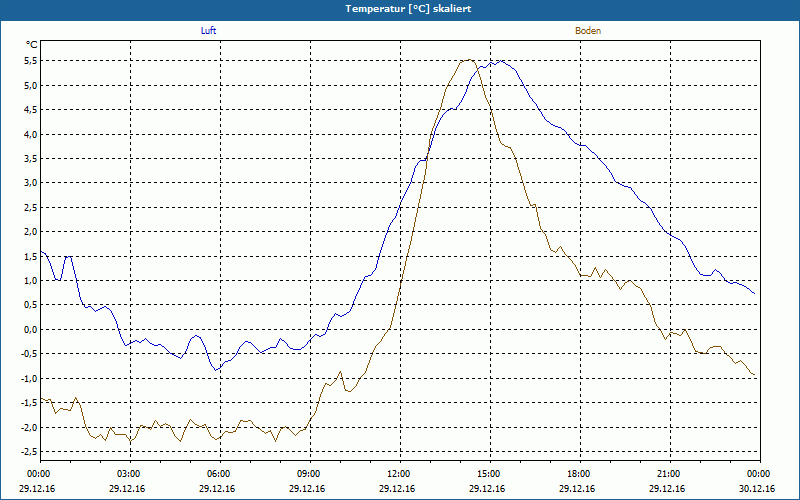
Task: Select the 1,0 y-axis value
Action: tap(32, 281)
